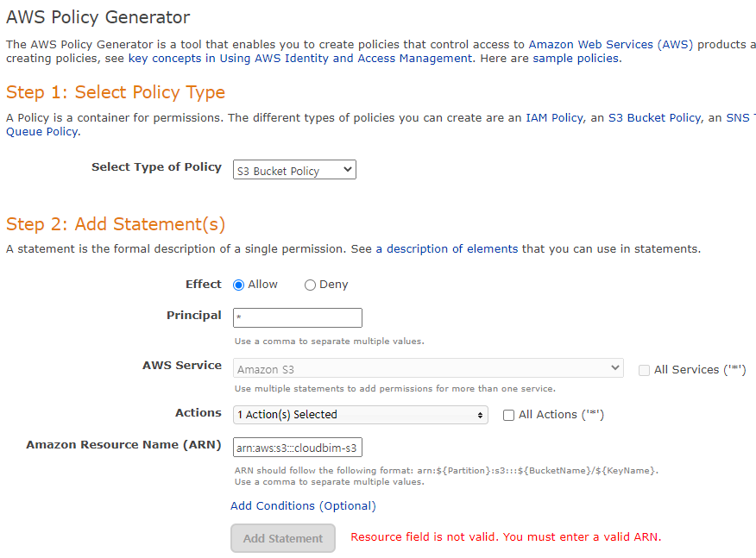Click the hint about multiple statements per service
This screenshot has width=756, height=558.
tap(395, 389)
